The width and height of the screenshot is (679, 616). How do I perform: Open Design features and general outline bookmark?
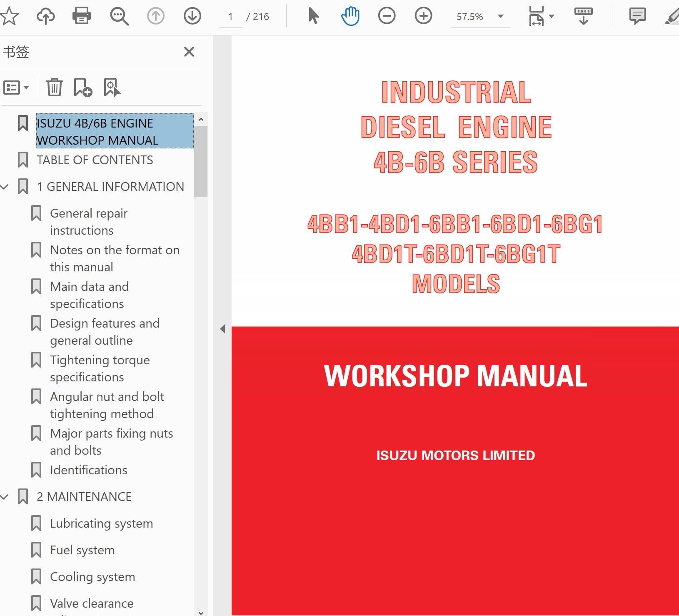click(x=105, y=332)
